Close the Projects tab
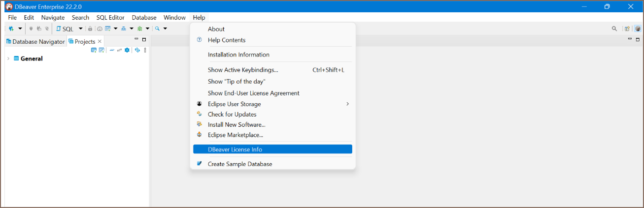Image resolution: width=644 pixels, height=208 pixels. pyautogui.click(x=100, y=41)
